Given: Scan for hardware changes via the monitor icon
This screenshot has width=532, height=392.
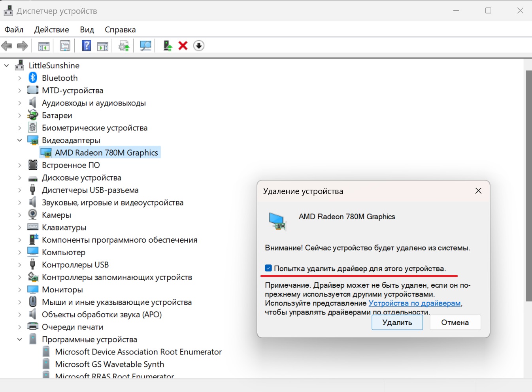Looking at the screenshot, I should point(145,46).
